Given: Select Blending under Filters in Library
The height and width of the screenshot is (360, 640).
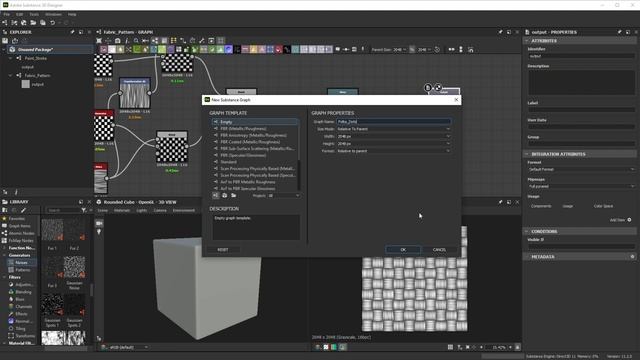Looking at the screenshot, I should [23, 292].
